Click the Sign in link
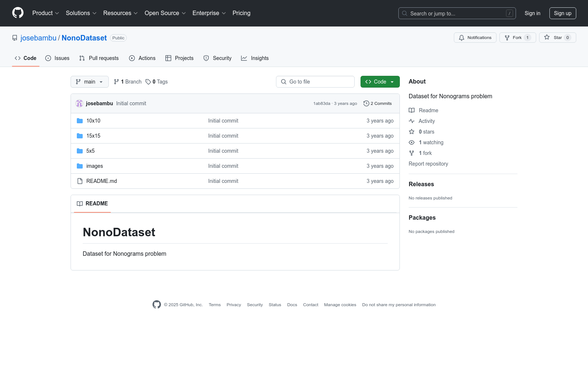Screen dimensions: 588x368 pyautogui.click(x=533, y=13)
